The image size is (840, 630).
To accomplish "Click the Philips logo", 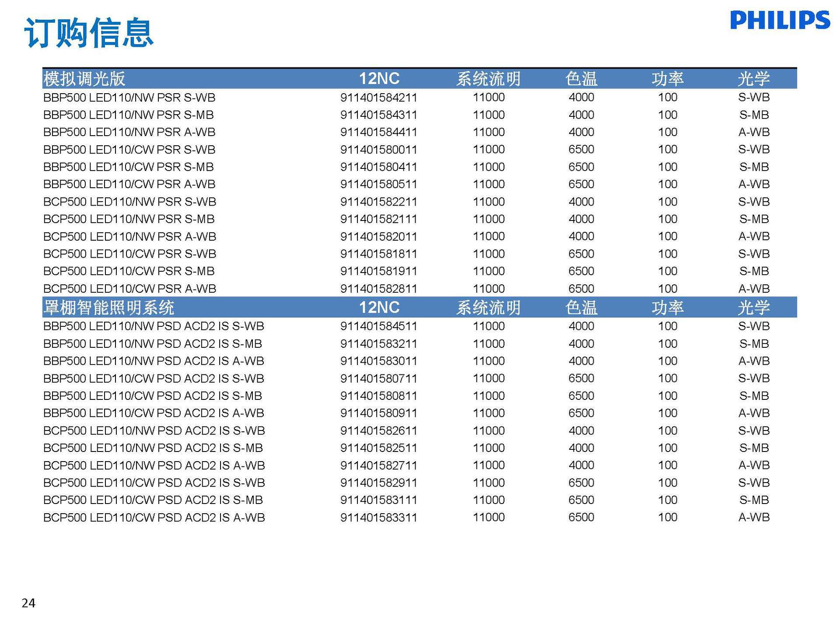I will (780, 20).
